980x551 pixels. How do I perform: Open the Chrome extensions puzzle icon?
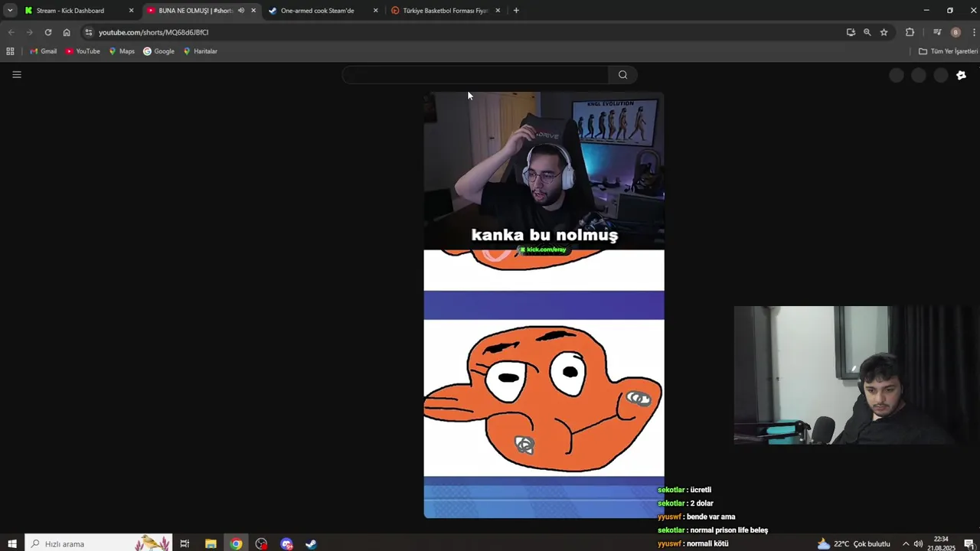(910, 32)
